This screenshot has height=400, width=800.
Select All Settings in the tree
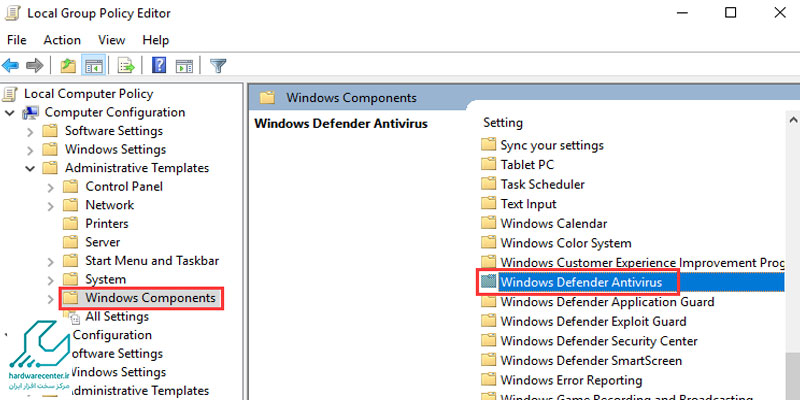click(x=117, y=316)
